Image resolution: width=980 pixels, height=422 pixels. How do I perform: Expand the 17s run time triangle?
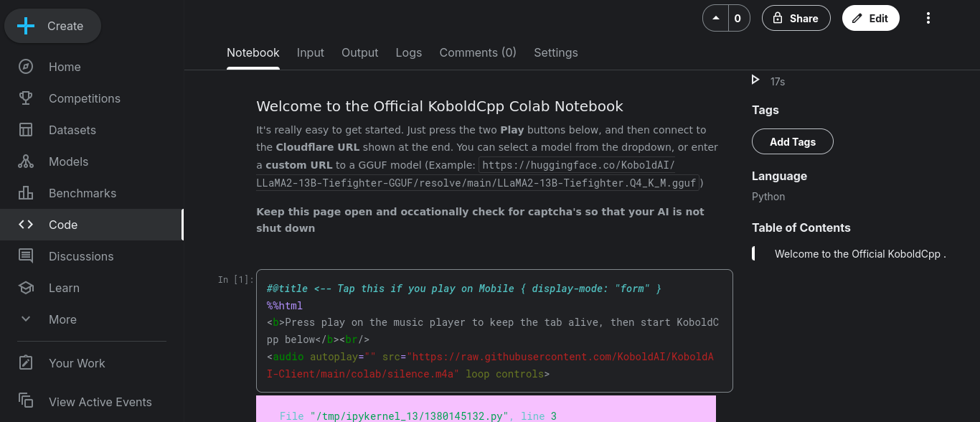[755, 80]
